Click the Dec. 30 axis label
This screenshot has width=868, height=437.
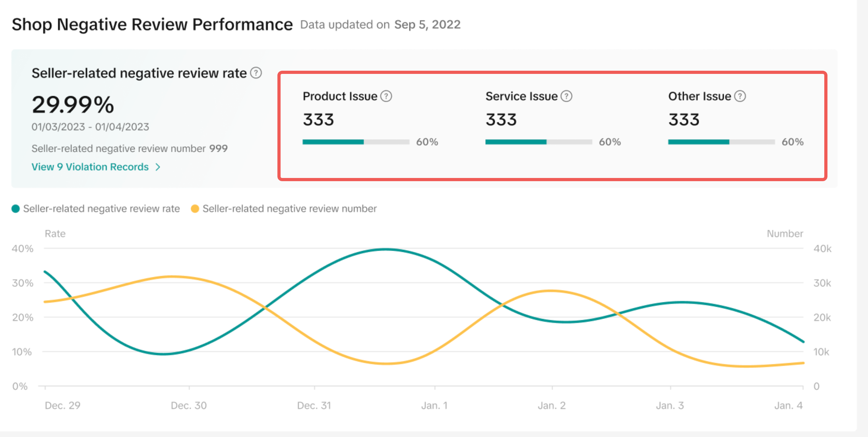pos(189,406)
